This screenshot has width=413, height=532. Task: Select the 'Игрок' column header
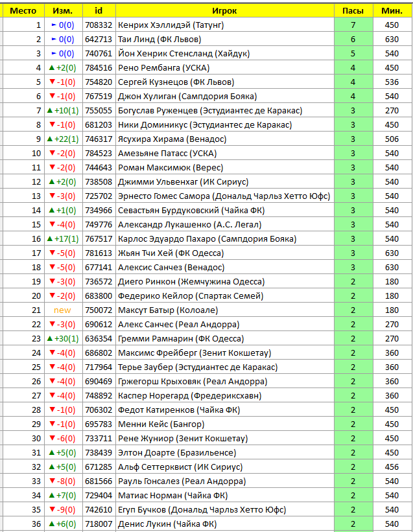pos(225,11)
